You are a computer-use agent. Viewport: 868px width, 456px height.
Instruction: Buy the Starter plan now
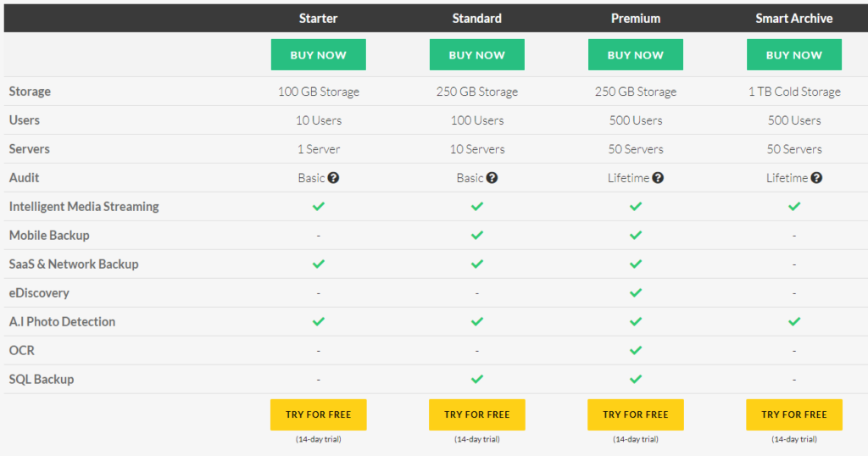319,55
